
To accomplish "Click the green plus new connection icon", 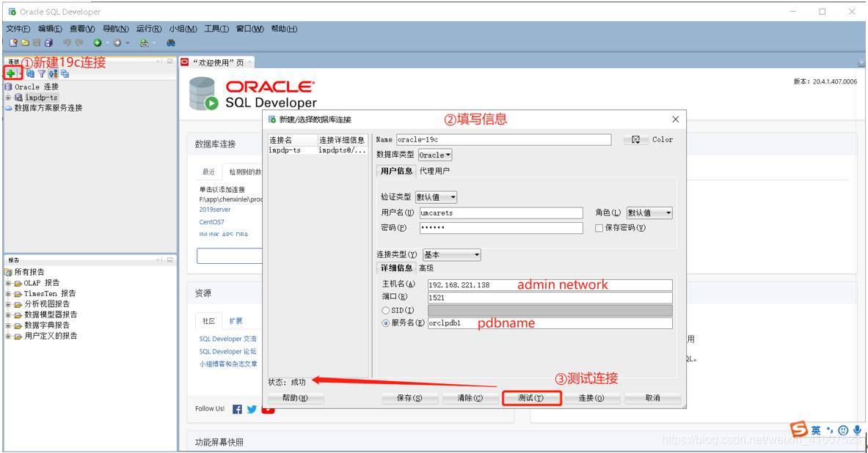I will click(10, 73).
